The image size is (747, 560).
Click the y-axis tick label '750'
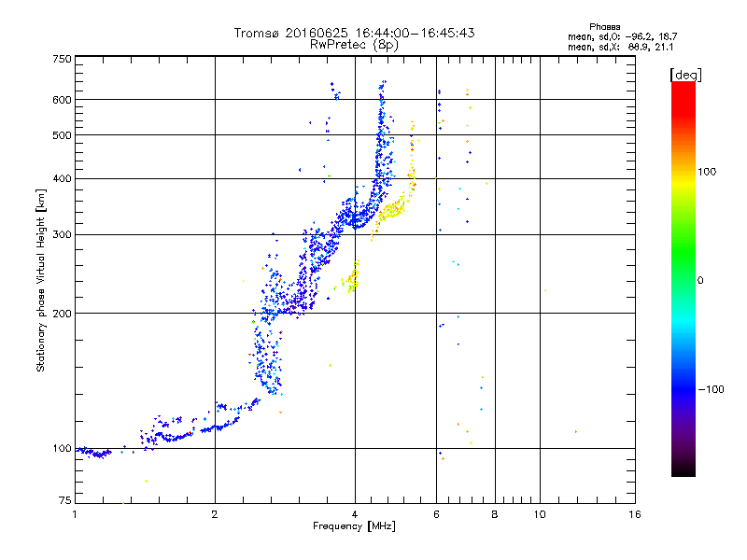(x=62, y=59)
